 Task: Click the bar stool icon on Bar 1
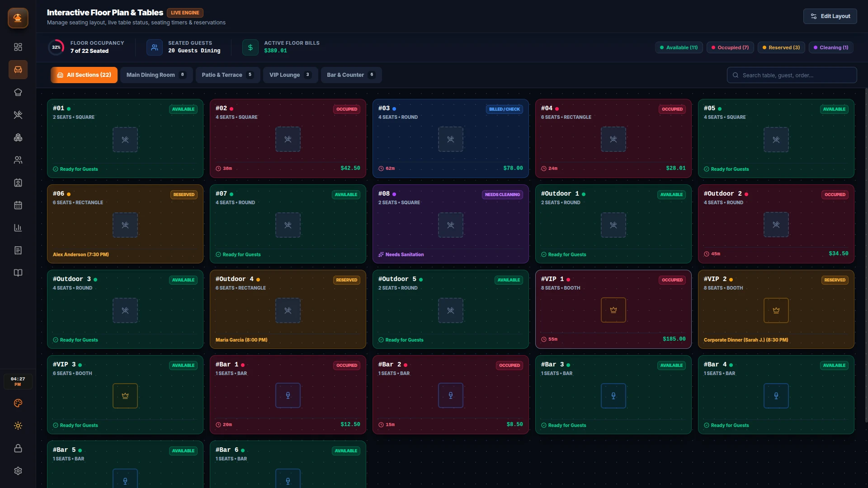pyautogui.click(x=288, y=395)
